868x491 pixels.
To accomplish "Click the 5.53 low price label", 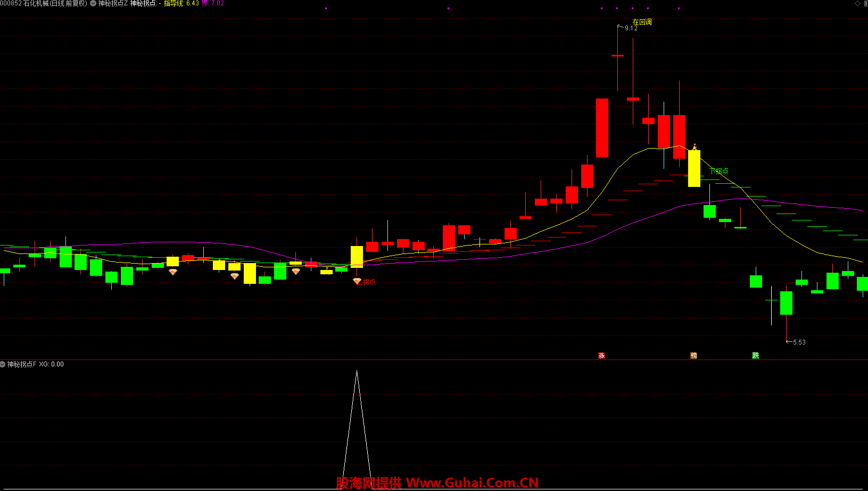I will pos(799,342).
